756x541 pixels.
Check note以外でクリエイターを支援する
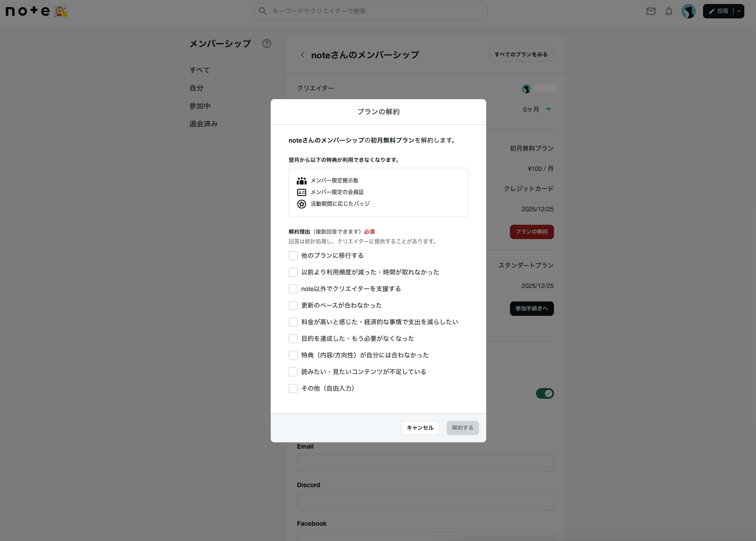(x=293, y=289)
